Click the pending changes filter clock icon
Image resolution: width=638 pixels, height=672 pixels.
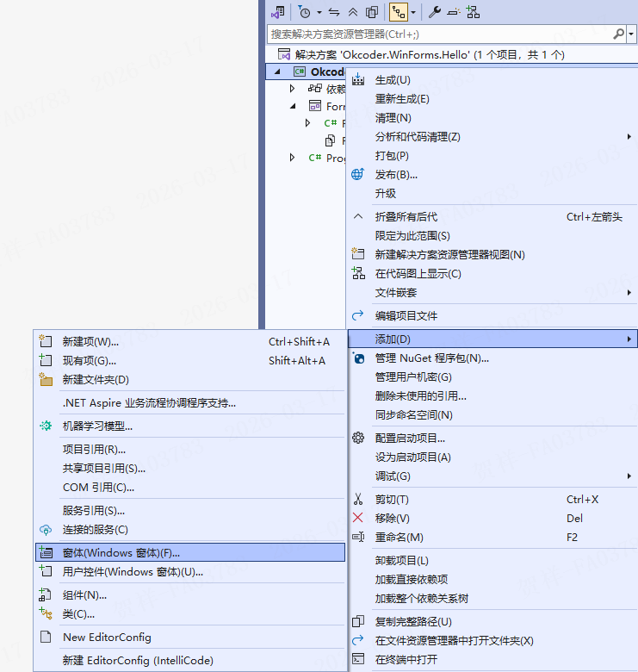point(304,12)
